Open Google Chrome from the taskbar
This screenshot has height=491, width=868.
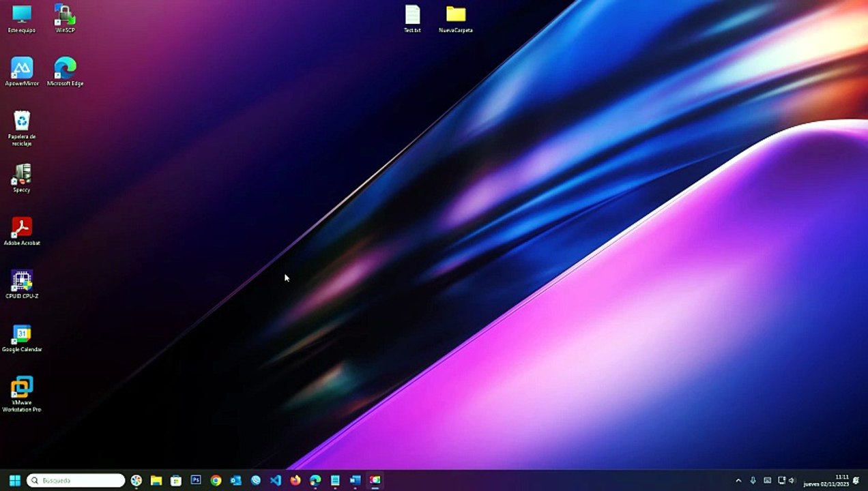pos(216,480)
